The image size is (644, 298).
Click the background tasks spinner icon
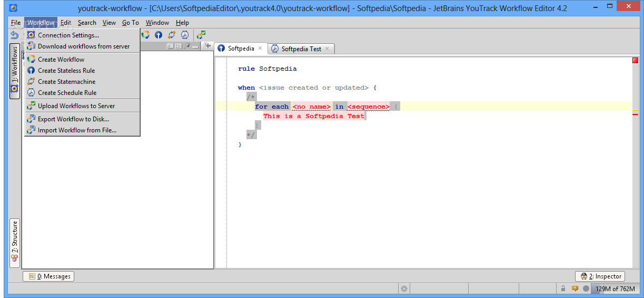point(404,289)
